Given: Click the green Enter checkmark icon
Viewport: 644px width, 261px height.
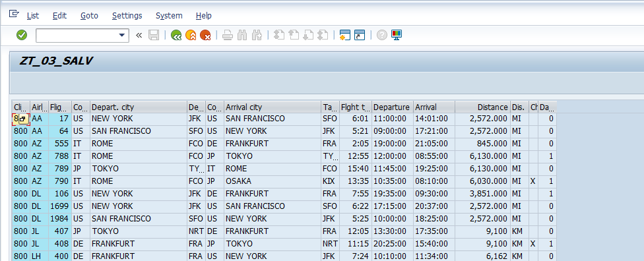Looking at the screenshot, I should click(22, 36).
